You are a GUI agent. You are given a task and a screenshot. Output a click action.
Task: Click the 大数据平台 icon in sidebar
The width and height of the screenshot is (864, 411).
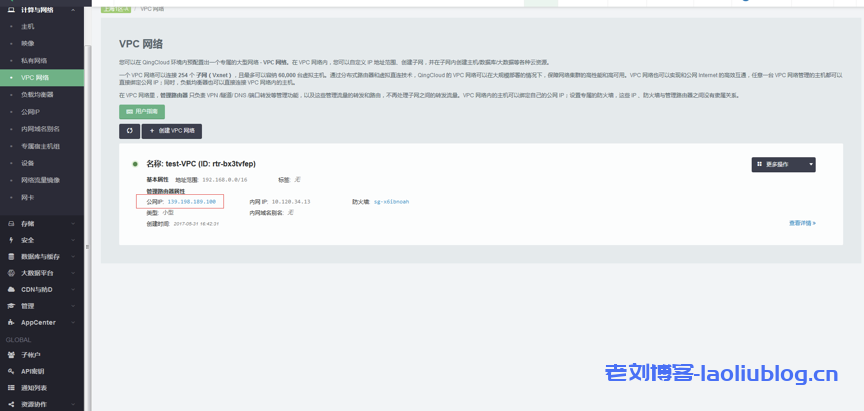(x=11, y=272)
